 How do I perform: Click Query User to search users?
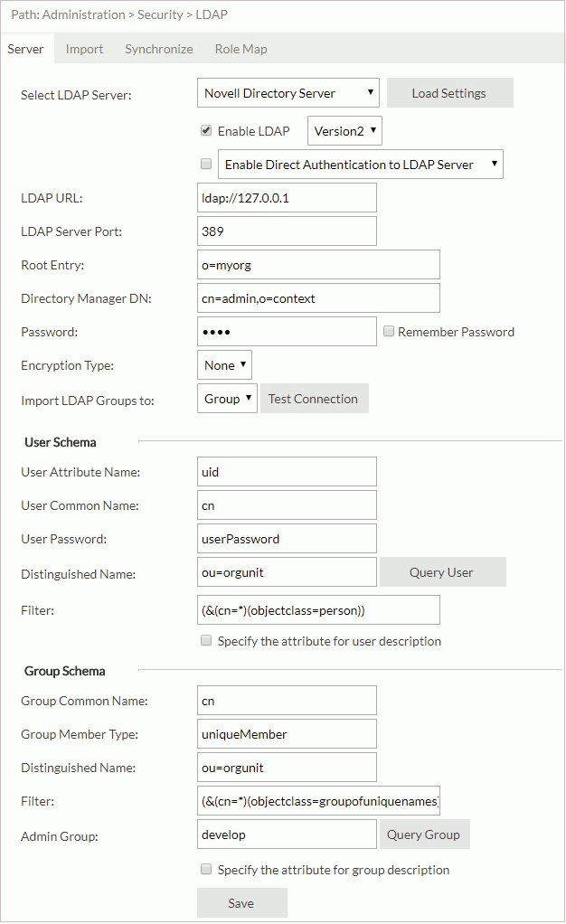442,571
